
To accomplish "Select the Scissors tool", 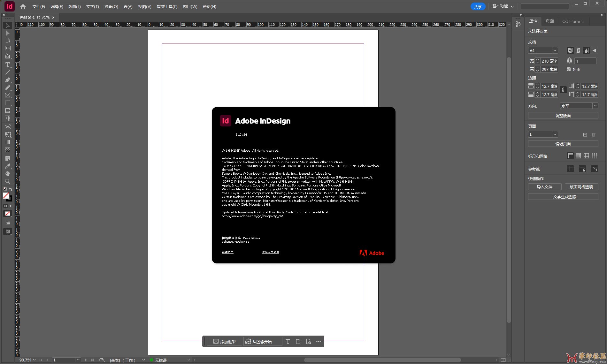I will click(8, 126).
